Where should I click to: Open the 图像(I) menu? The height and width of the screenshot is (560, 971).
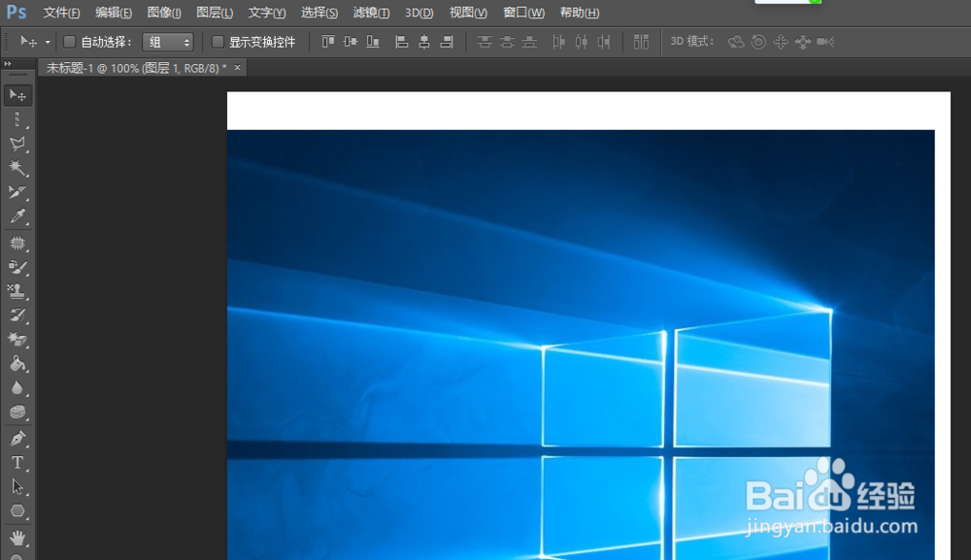click(x=164, y=13)
